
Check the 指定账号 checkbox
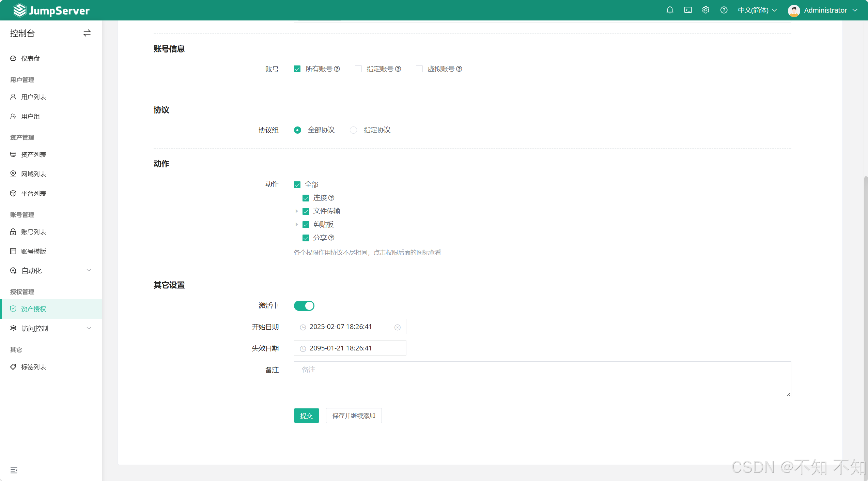358,69
